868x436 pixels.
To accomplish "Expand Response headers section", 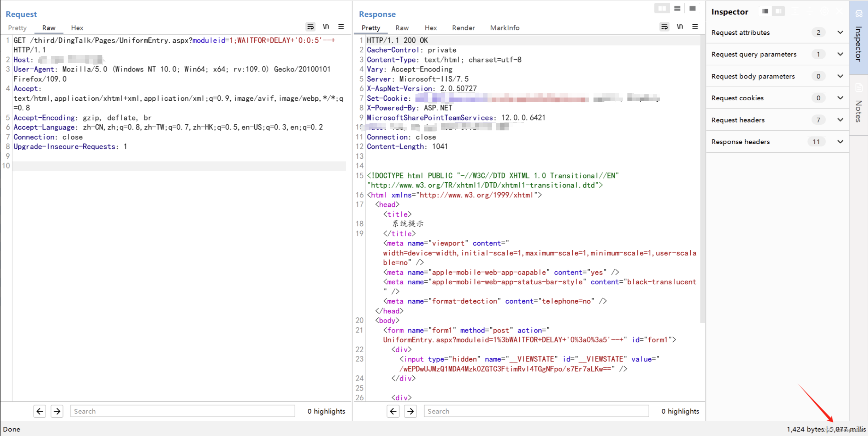I will tap(840, 141).
